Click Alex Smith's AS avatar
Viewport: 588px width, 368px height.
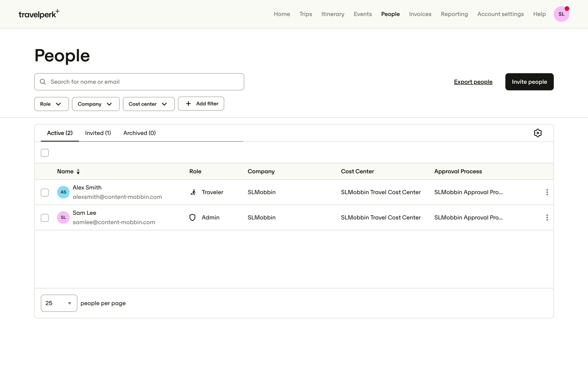coord(63,192)
